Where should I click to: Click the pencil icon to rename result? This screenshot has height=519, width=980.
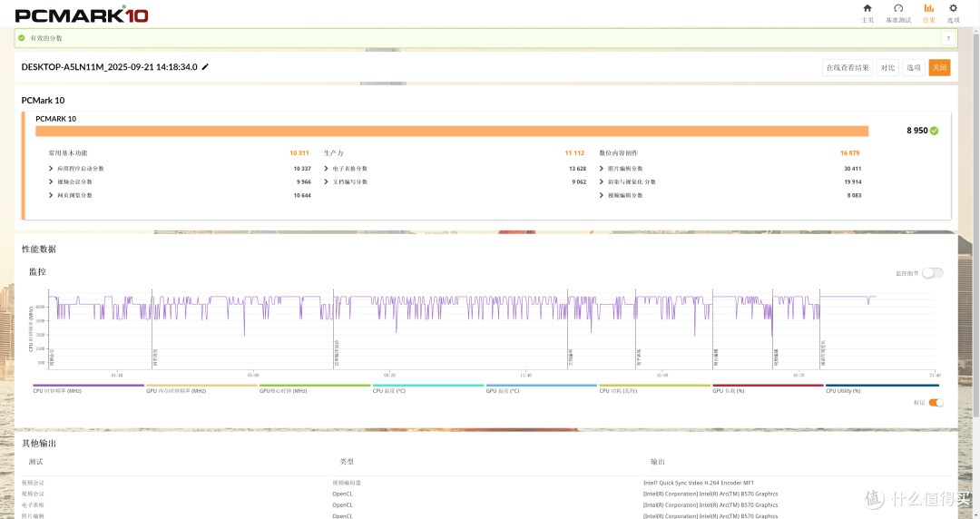click(205, 67)
